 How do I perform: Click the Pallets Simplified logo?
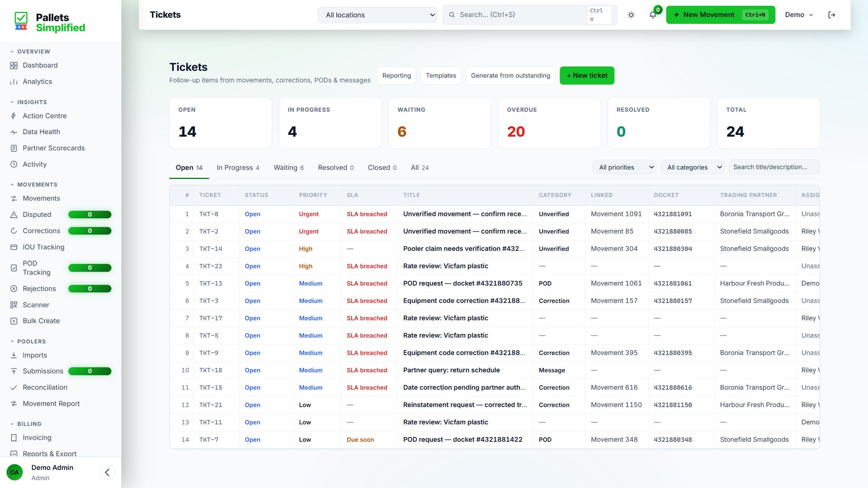(x=50, y=23)
